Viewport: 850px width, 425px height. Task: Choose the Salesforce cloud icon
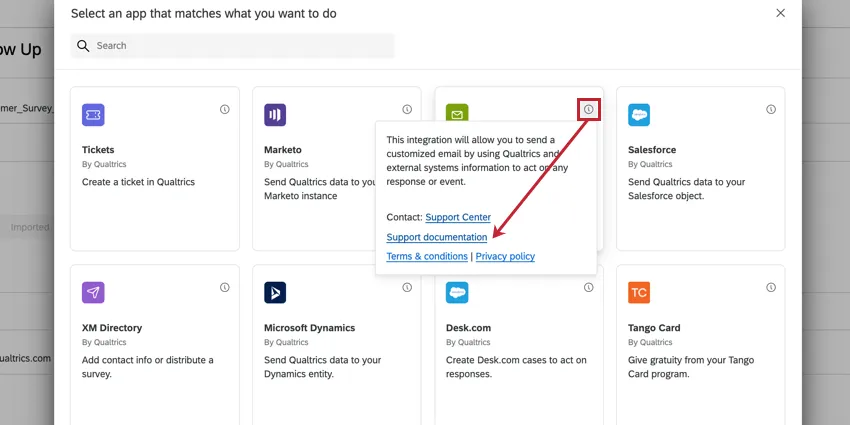click(x=639, y=115)
